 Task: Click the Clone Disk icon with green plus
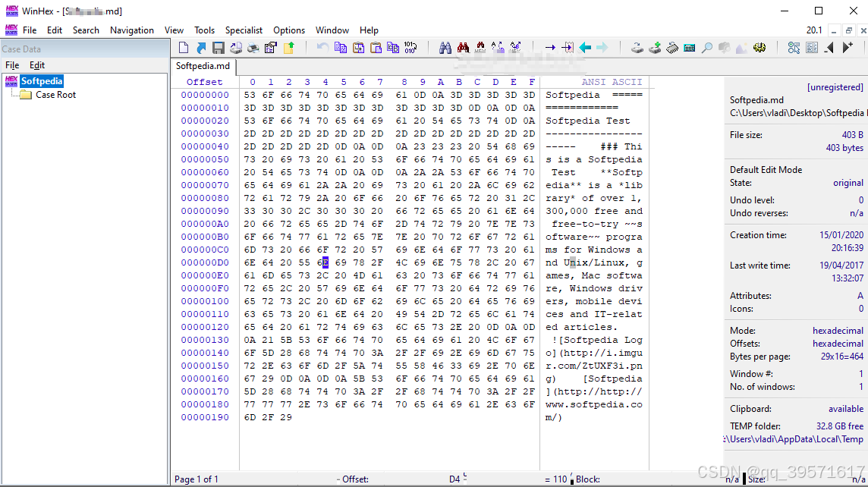point(655,48)
